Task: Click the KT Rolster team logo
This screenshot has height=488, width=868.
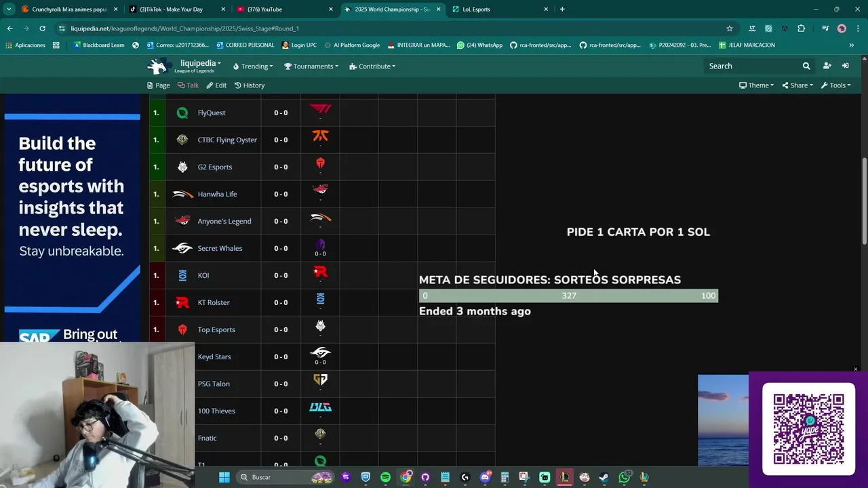Action: pos(182,302)
